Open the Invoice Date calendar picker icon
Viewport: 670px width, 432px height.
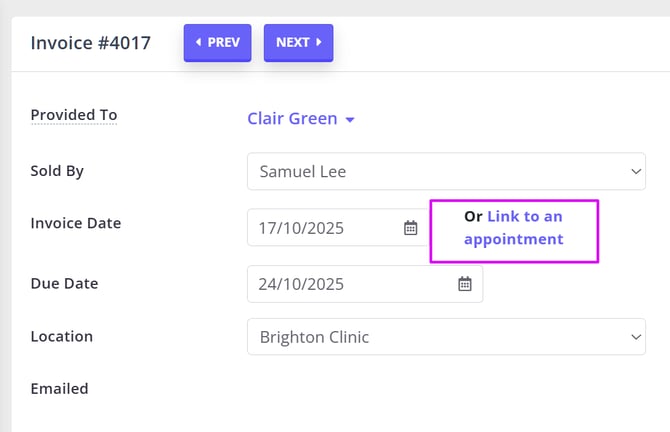(410, 228)
